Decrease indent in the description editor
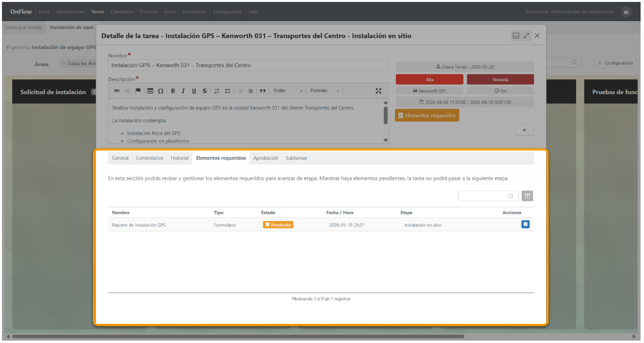This screenshot has height=343, width=644. tap(240, 91)
